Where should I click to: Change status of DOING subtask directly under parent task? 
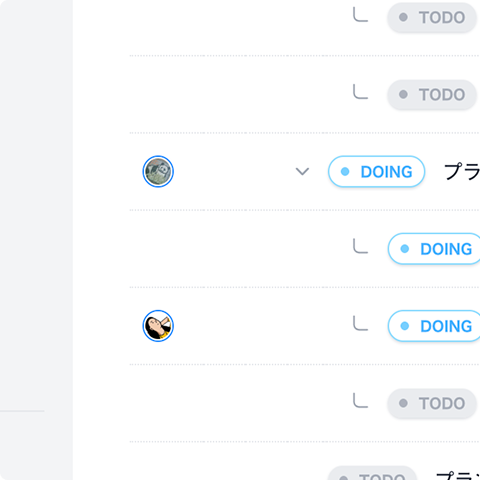(434, 249)
